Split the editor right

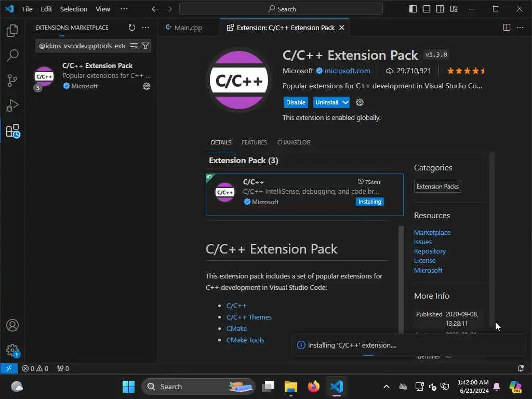click(507, 28)
